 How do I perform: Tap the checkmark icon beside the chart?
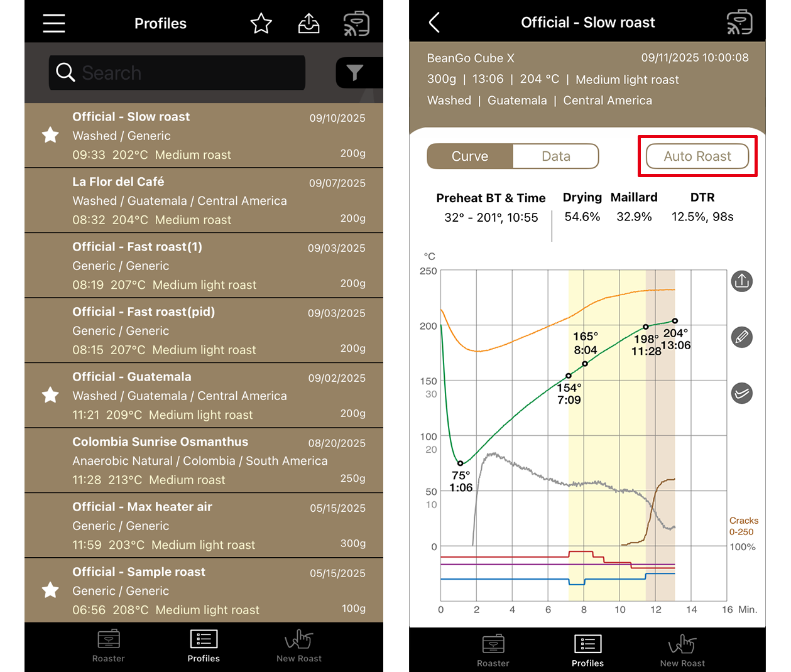[x=741, y=394]
